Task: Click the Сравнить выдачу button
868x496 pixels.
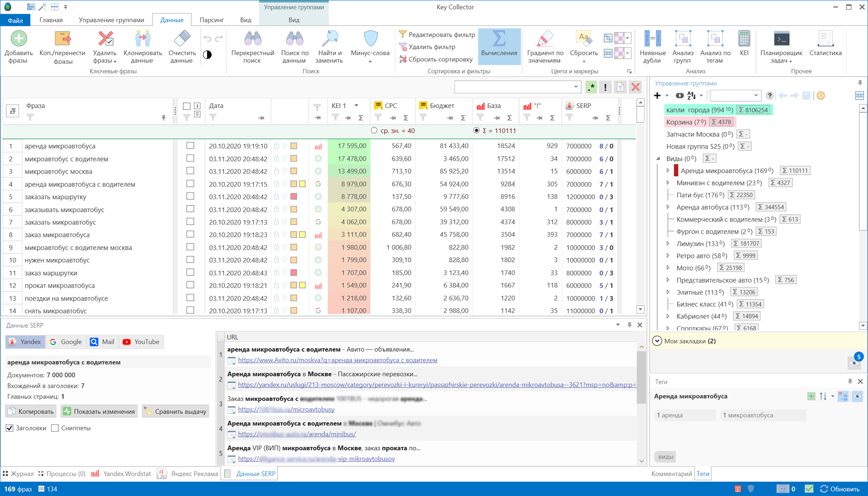Action: (x=176, y=412)
